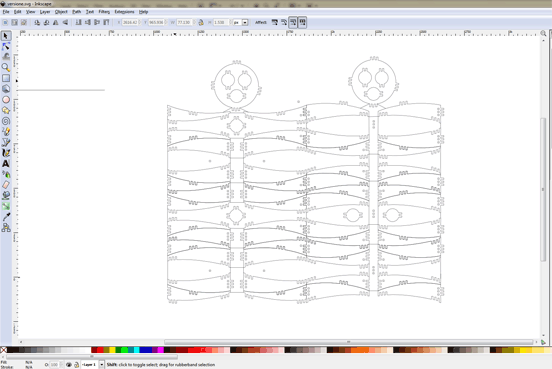Viewport: 552px width, 369px height.
Task: Rotate selection 90 degrees counter-clockwise
Action: click(x=37, y=23)
